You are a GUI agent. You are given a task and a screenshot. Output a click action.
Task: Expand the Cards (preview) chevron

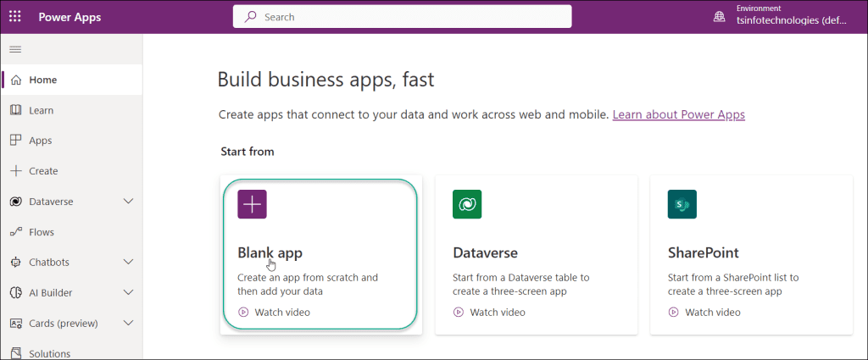[128, 323]
